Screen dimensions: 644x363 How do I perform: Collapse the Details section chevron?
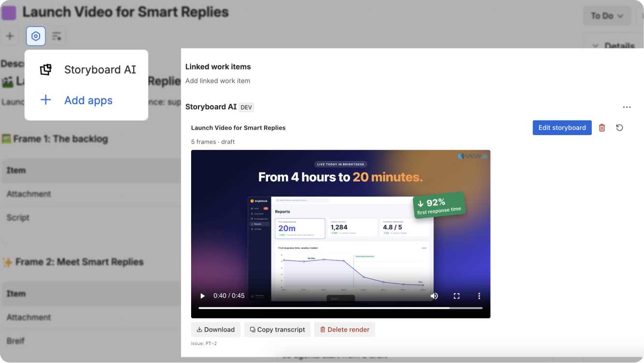[596, 46]
